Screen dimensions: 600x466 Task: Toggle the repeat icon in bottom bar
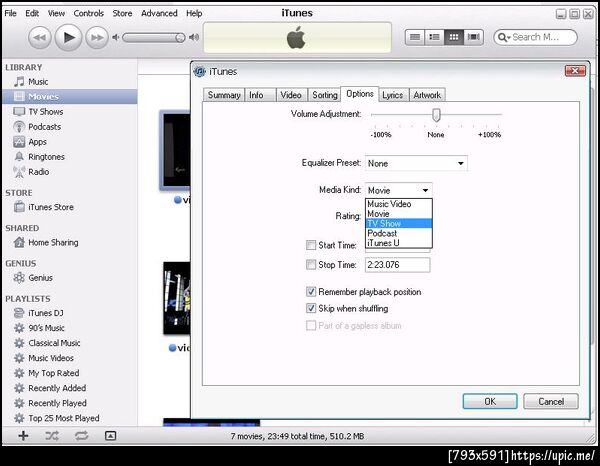pos(81,435)
